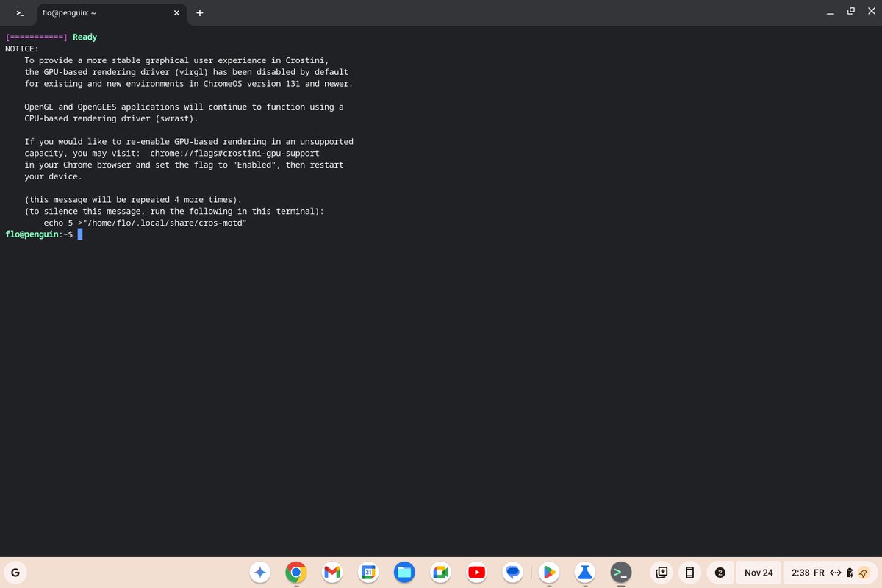The width and height of the screenshot is (882, 588).
Task: Open the Files app from the shelf
Action: pyautogui.click(x=404, y=573)
